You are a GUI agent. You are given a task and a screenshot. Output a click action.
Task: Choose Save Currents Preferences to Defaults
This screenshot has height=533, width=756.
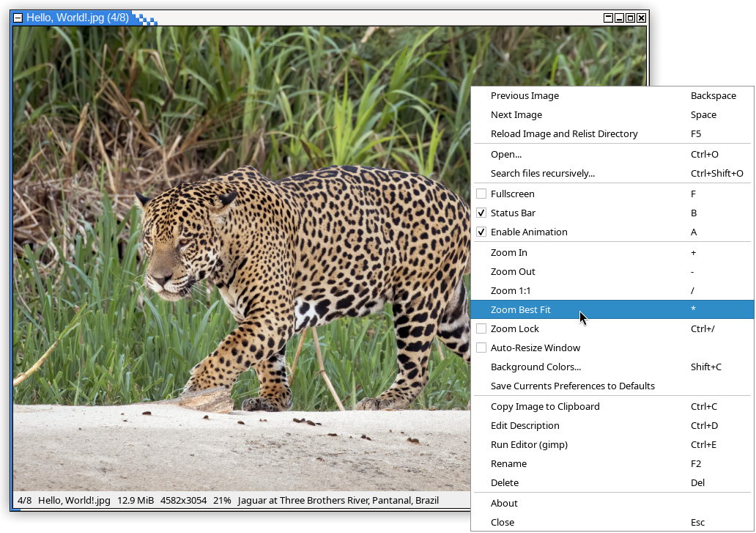612,386
